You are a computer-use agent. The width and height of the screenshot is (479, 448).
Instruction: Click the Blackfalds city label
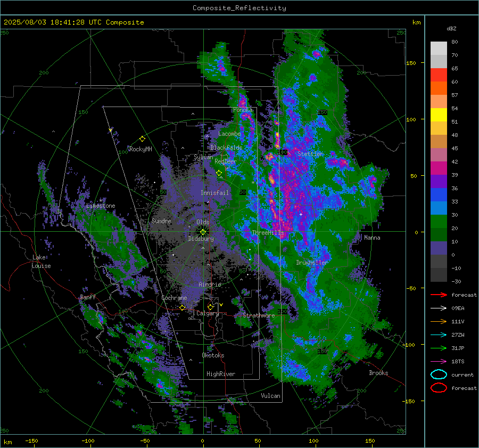coord(226,148)
